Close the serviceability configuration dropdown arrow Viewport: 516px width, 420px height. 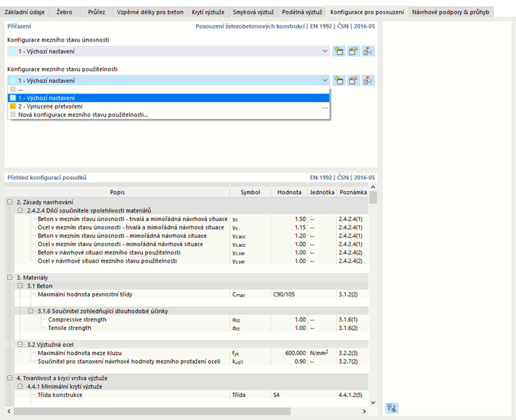pos(325,80)
